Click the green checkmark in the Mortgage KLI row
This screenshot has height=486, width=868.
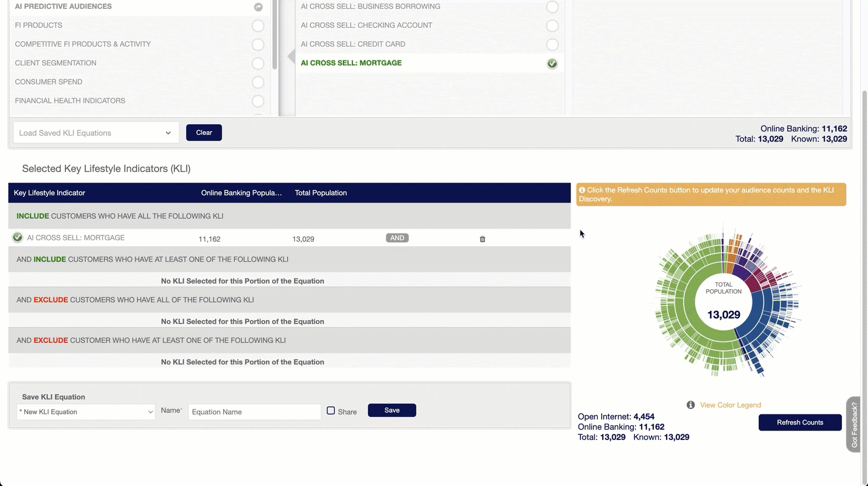click(x=18, y=237)
